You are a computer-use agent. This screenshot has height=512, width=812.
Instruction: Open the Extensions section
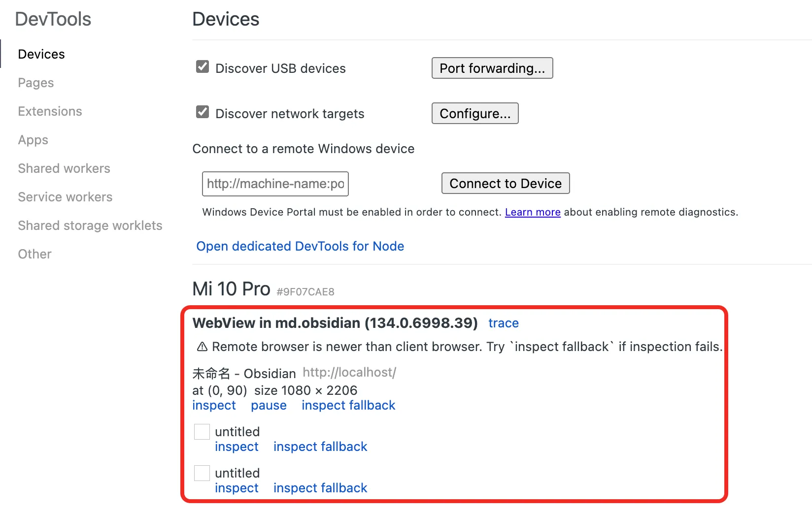pyautogui.click(x=50, y=111)
